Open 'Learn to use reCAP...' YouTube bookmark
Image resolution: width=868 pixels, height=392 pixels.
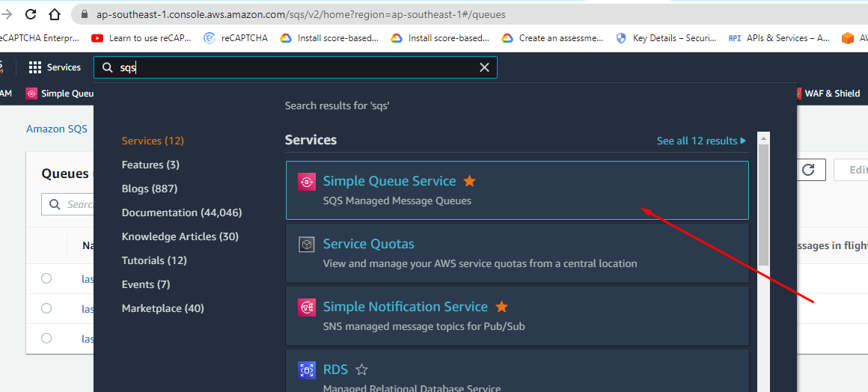coord(141,38)
